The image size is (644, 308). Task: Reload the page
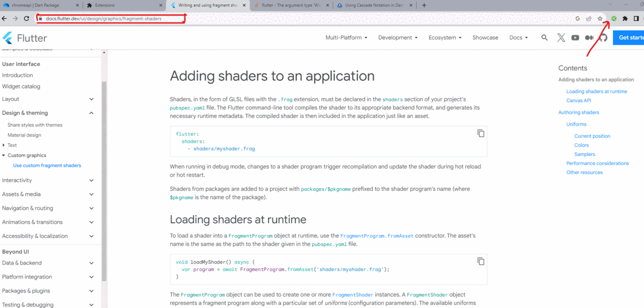[x=27, y=18]
